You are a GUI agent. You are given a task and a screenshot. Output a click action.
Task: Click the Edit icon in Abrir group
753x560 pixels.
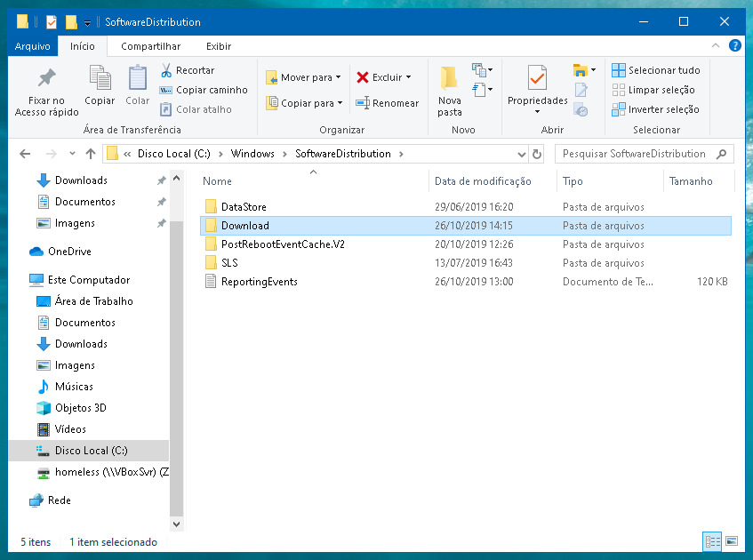click(x=581, y=90)
